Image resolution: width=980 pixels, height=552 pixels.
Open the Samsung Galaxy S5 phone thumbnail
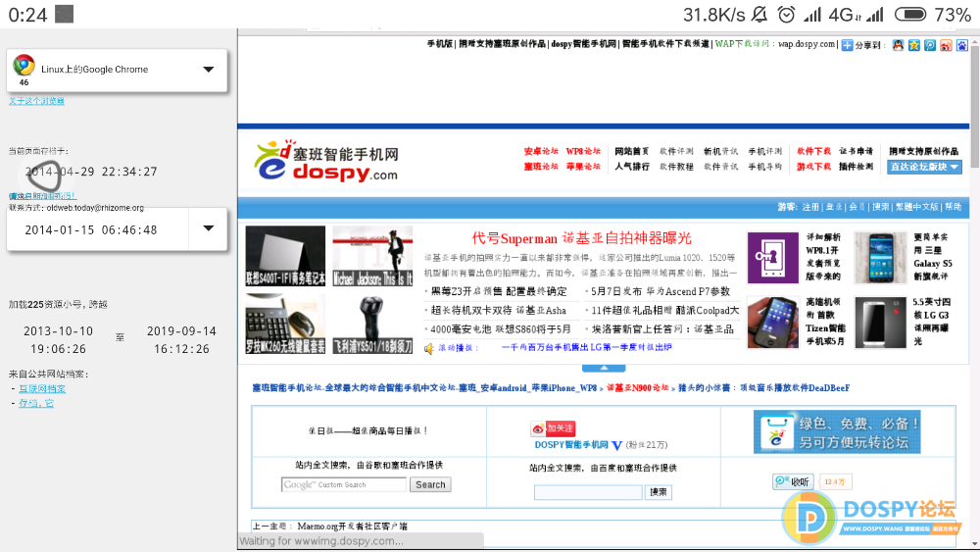pyautogui.click(x=880, y=258)
